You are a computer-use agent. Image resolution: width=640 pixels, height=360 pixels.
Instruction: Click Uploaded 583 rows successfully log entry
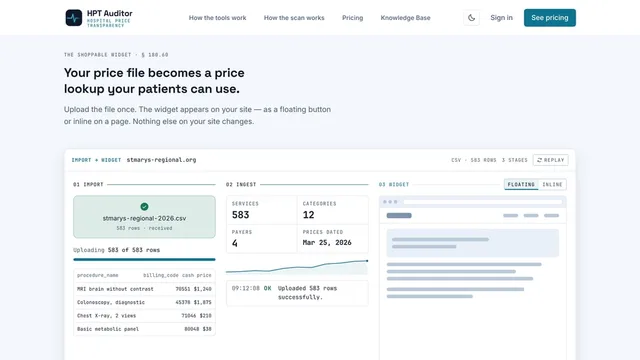tap(297, 293)
